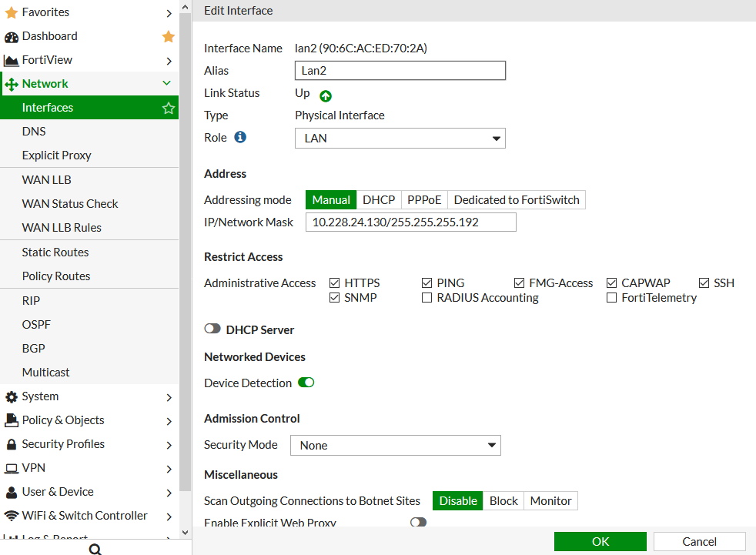The height and width of the screenshot is (555, 756).
Task: Expand WiFi & Switch Controller chevron
Action: (x=169, y=517)
